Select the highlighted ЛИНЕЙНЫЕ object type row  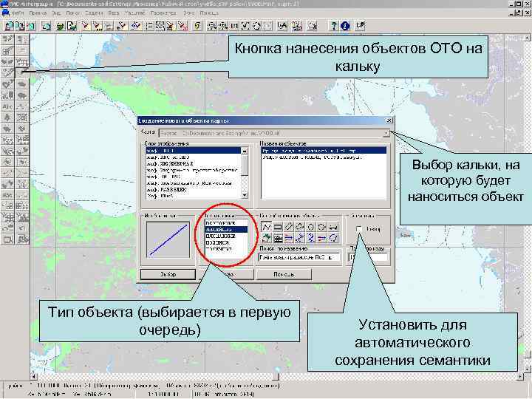pos(226,230)
